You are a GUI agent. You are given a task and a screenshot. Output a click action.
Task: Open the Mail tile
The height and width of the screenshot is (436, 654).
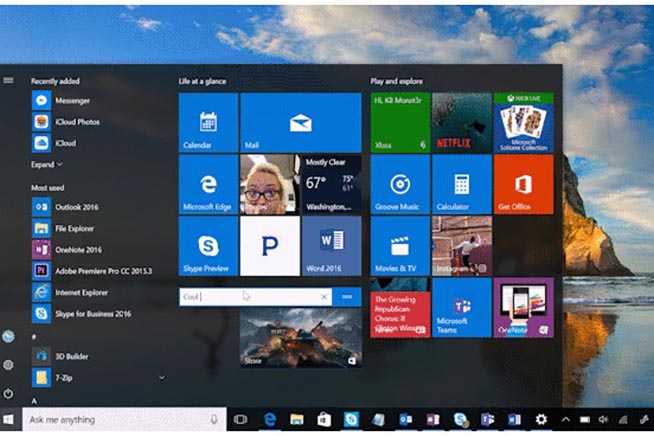[301, 122]
